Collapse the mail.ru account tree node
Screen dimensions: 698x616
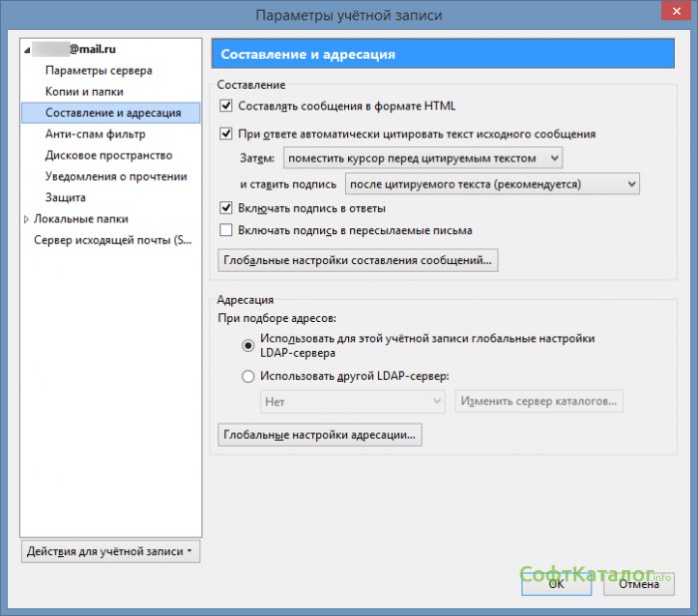pos(27,50)
